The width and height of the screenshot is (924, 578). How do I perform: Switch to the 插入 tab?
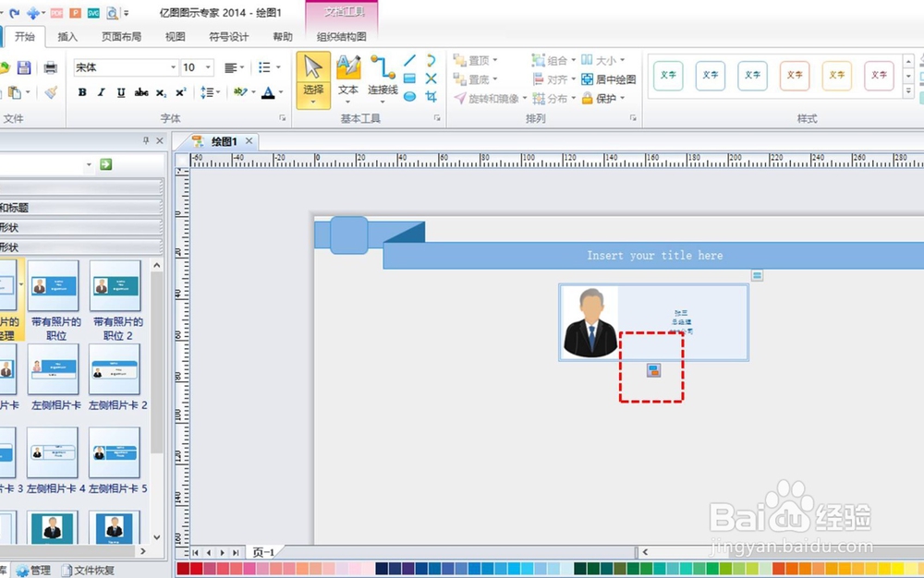click(x=67, y=37)
